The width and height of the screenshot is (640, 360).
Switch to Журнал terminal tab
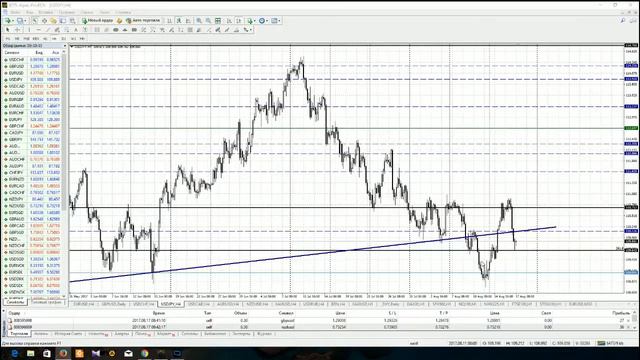[x=264, y=334]
